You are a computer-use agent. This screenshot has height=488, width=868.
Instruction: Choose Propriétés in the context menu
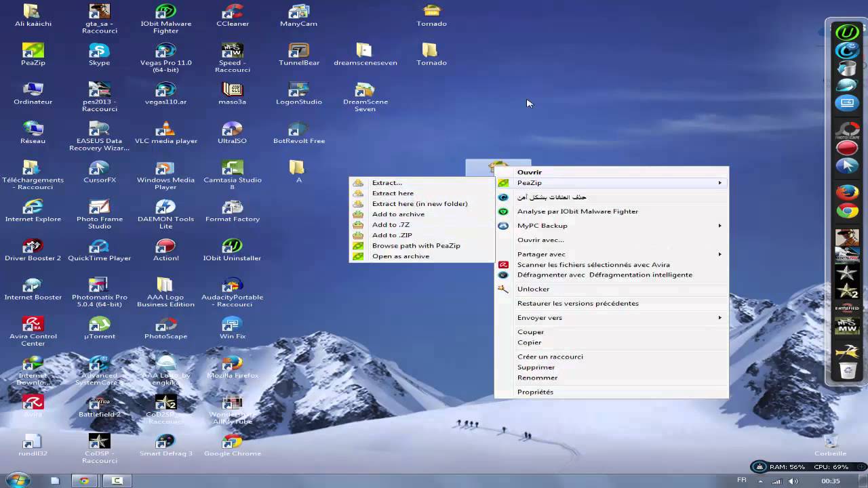(612, 392)
